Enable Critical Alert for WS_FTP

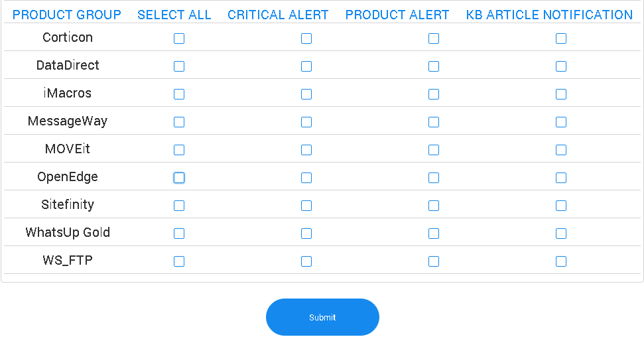306,261
